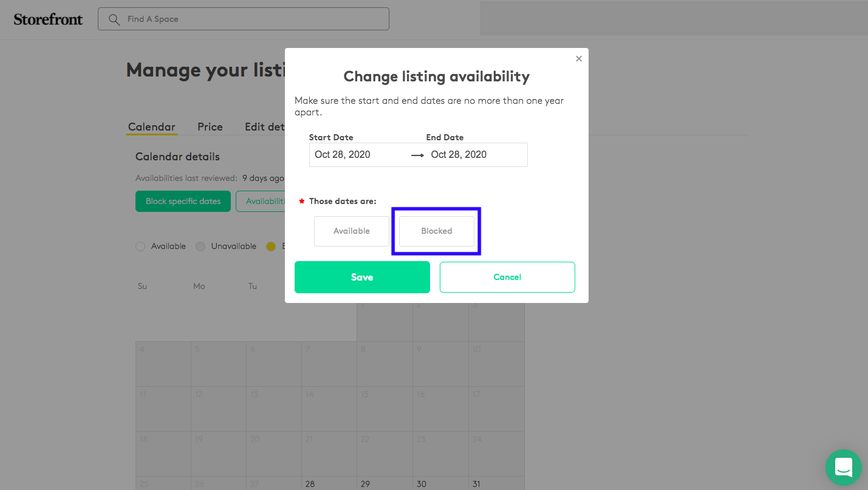Viewport: 868px width, 490px height.
Task: Switch to the Calendar tab
Action: pos(152,127)
